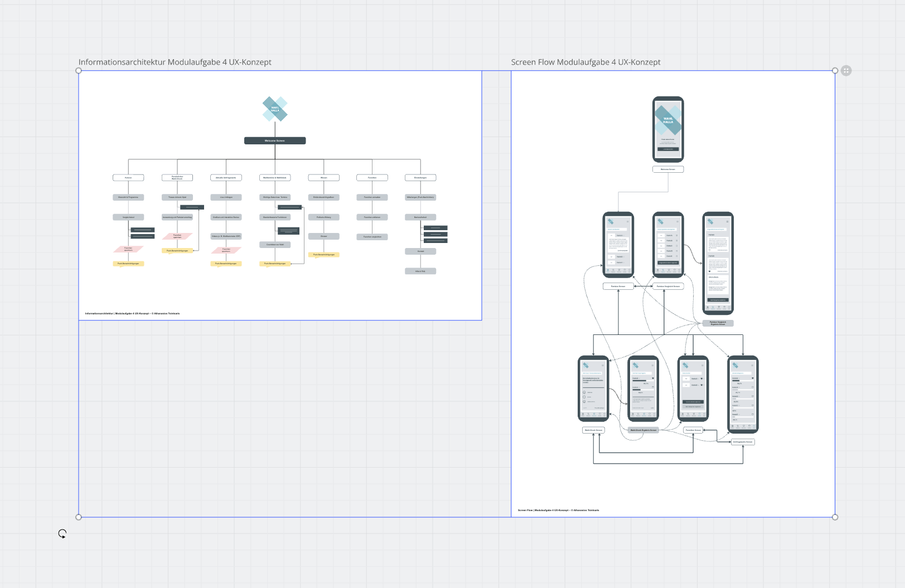Click the Parteien Vergleich Screen label
Viewport: 905px width, 588px height.
click(668, 286)
